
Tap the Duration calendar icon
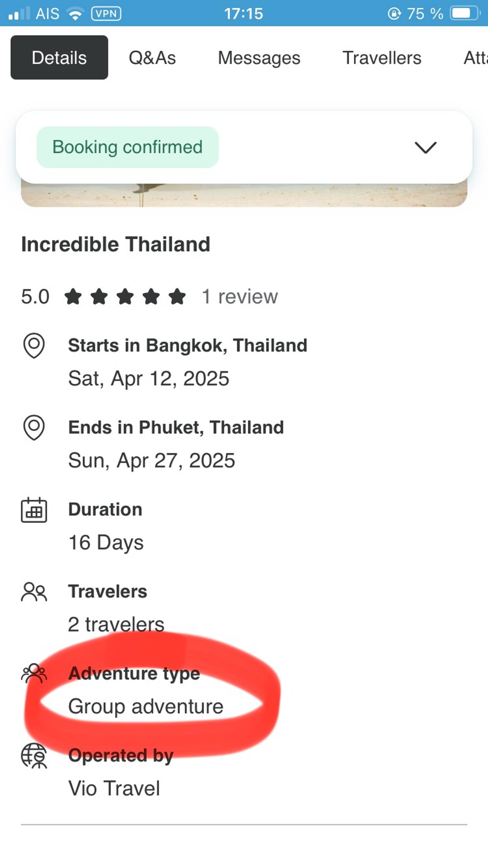tap(34, 510)
